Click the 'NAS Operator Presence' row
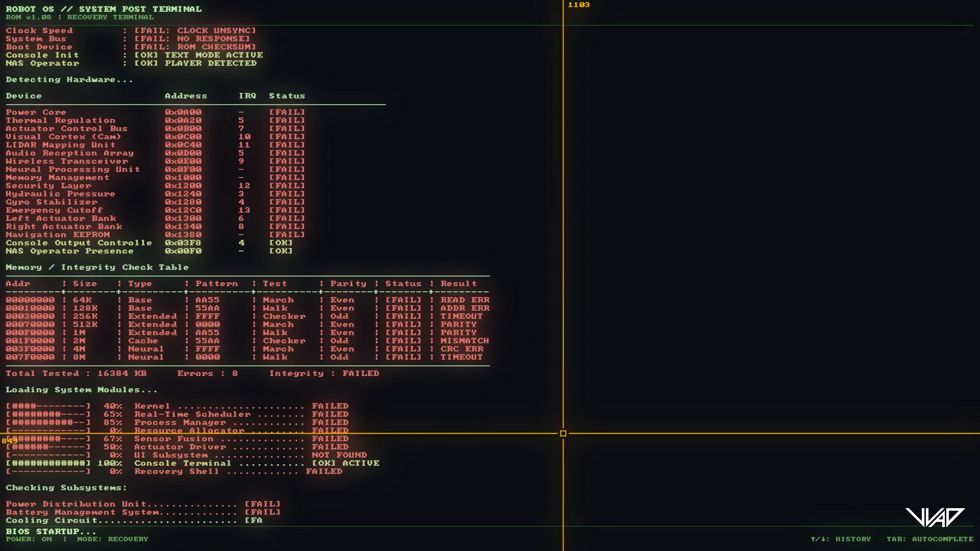The height and width of the screenshot is (551, 980). click(150, 251)
